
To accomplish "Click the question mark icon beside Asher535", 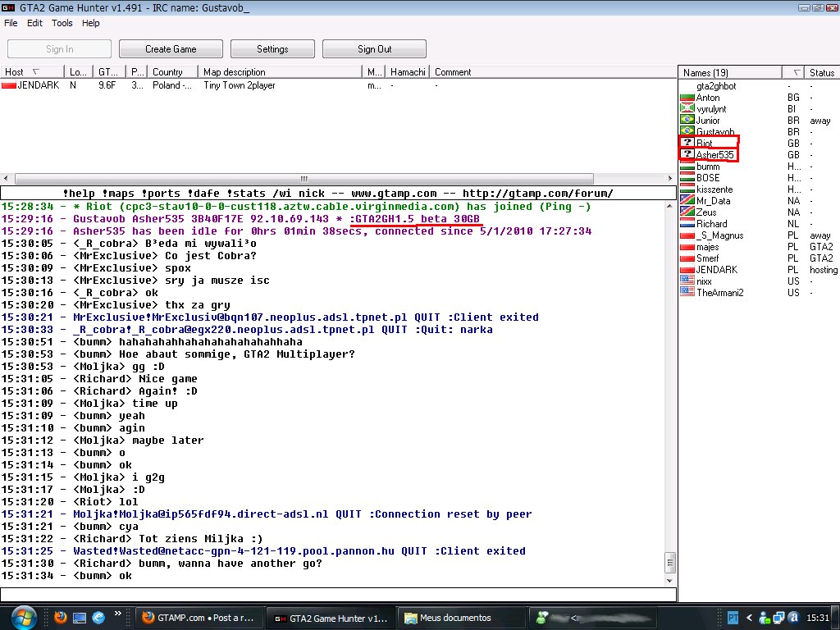I will click(x=687, y=154).
